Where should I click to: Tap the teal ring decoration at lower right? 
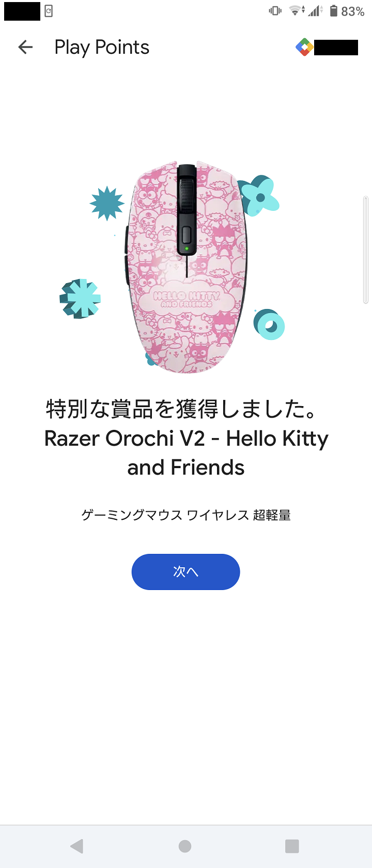(x=269, y=324)
